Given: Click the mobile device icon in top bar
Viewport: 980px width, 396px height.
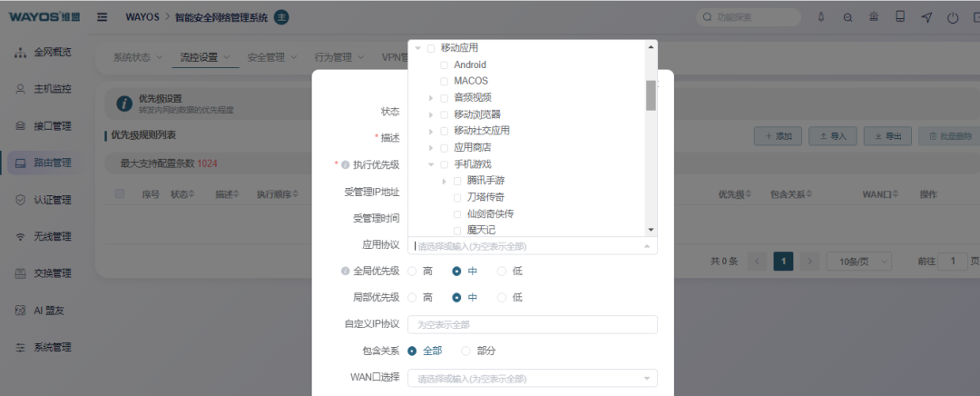Looking at the screenshot, I should pos(900,17).
